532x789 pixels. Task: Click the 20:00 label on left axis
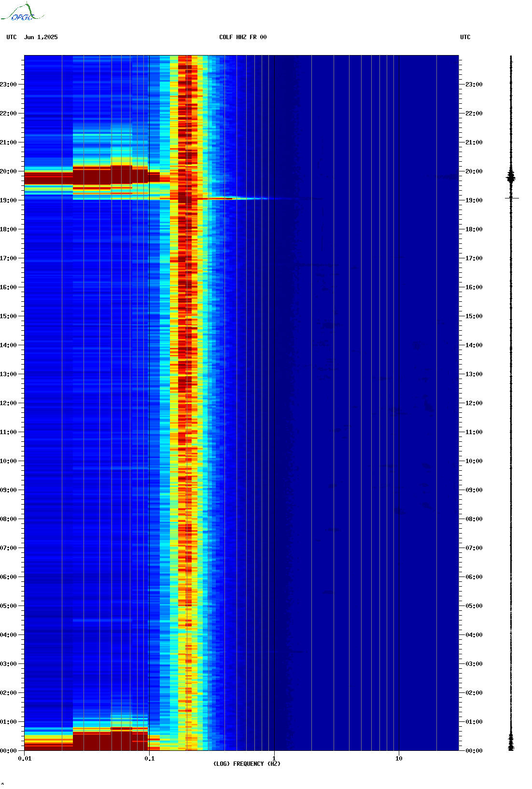(x=8, y=171)
